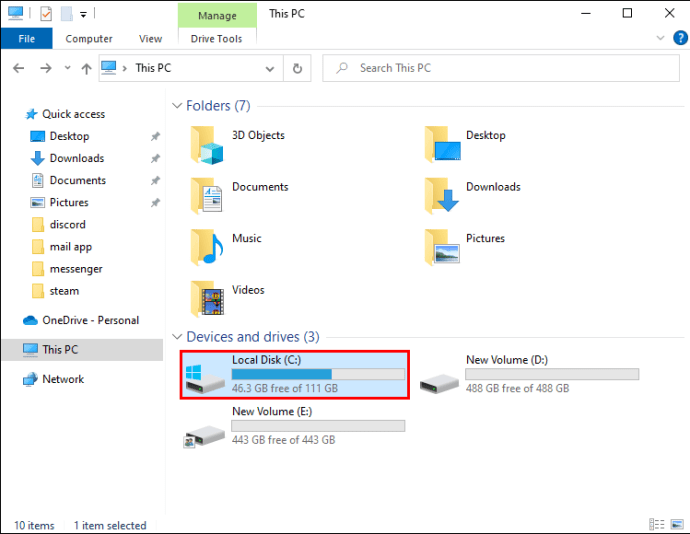Open the discord folder in sidebar

[x=67, y=225]
